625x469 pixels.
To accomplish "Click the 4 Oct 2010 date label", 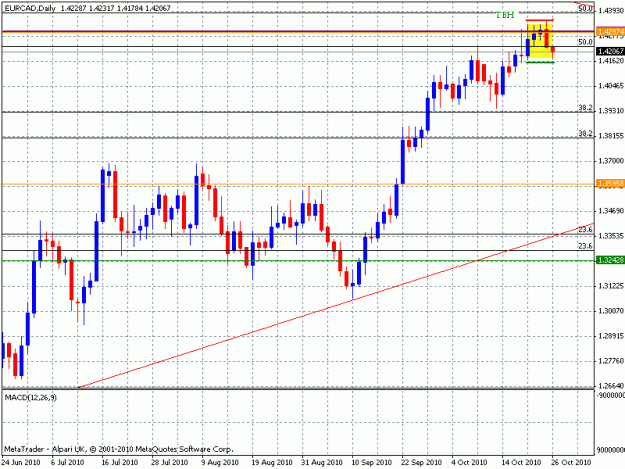I will [x=469, y=462].
